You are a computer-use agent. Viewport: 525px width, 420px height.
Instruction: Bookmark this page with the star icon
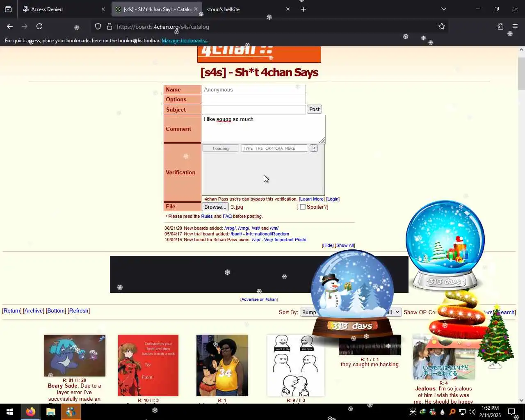pyautogui.click(x=442, y=26)
